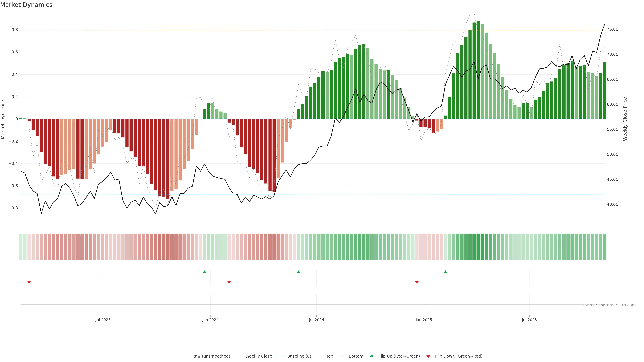The image size is (644, 362).
Task: Click the Weekly Close Price axis title
Action: (x=625, y=119)
